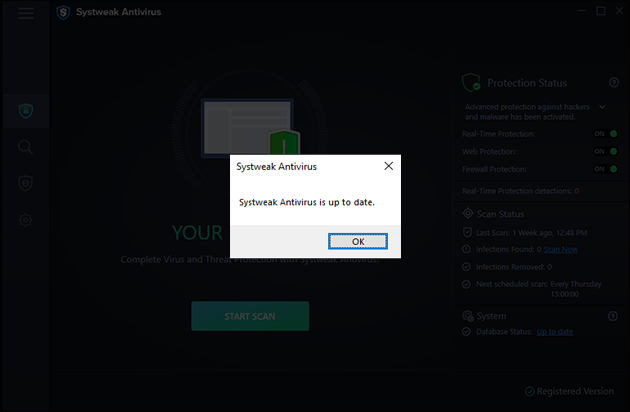Viewport: 630px width, 412px height.
Task: Click the check icon beside Next scheduled scan
Action: pyautogui.click(x=466, y=284)
